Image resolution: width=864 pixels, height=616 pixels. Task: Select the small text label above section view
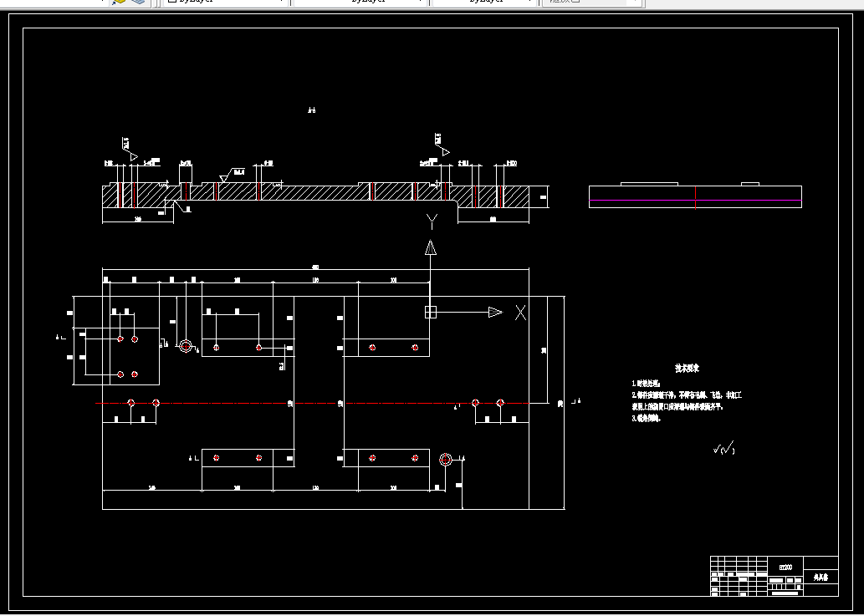coord(312,110)
